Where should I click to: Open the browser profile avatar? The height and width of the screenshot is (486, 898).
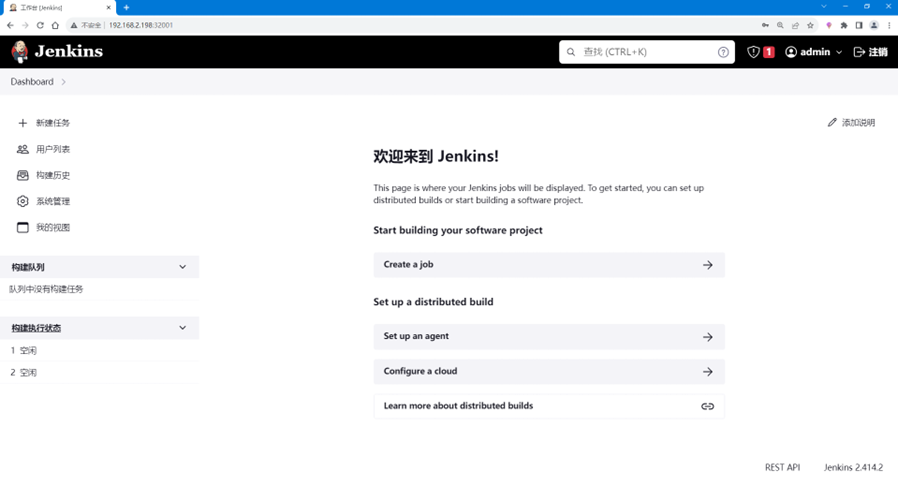874,25
